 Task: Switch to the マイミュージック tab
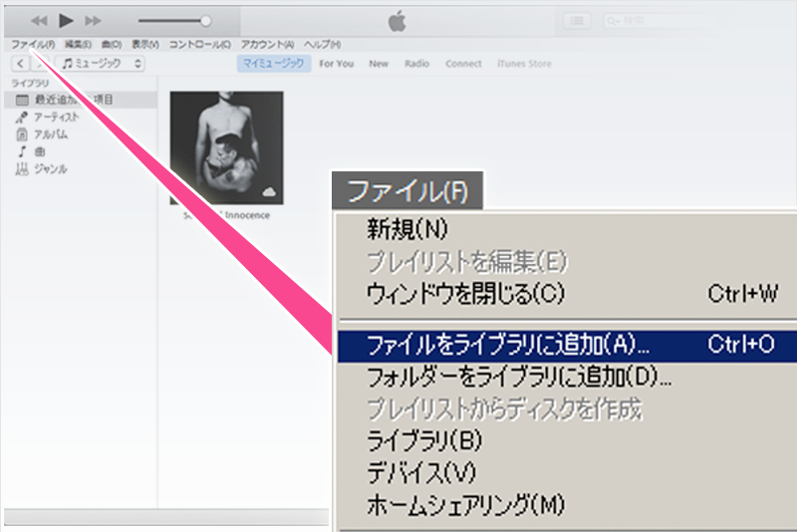[x=273, y=64]
